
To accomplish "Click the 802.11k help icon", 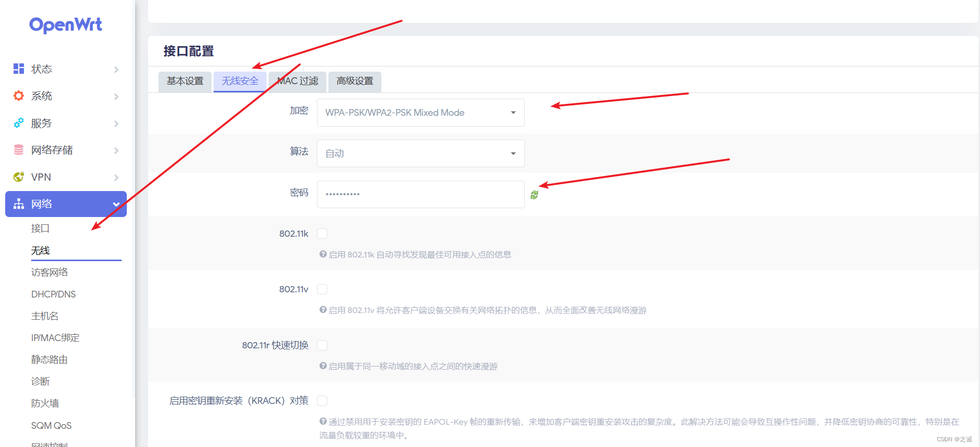I will (x=323, y=254).
